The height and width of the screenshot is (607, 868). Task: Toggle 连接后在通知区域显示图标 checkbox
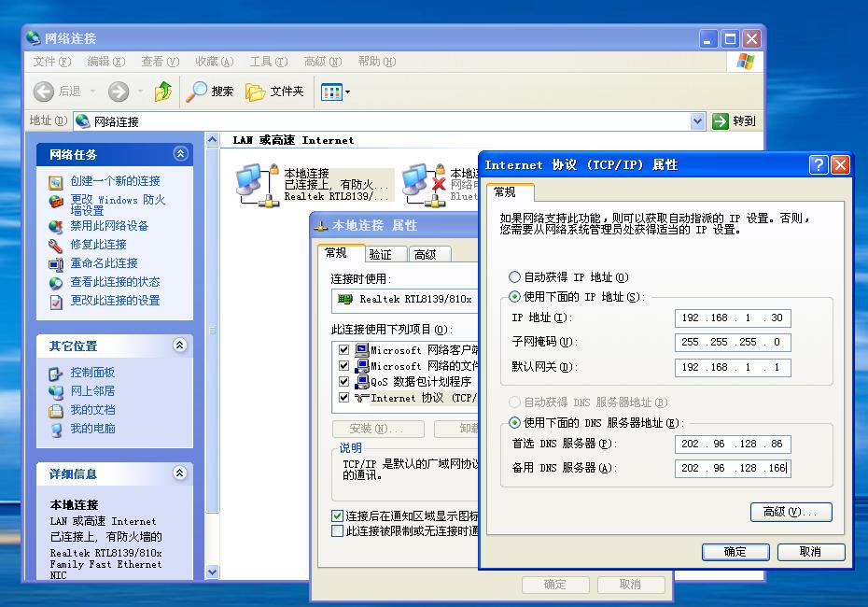pos(338,516)
